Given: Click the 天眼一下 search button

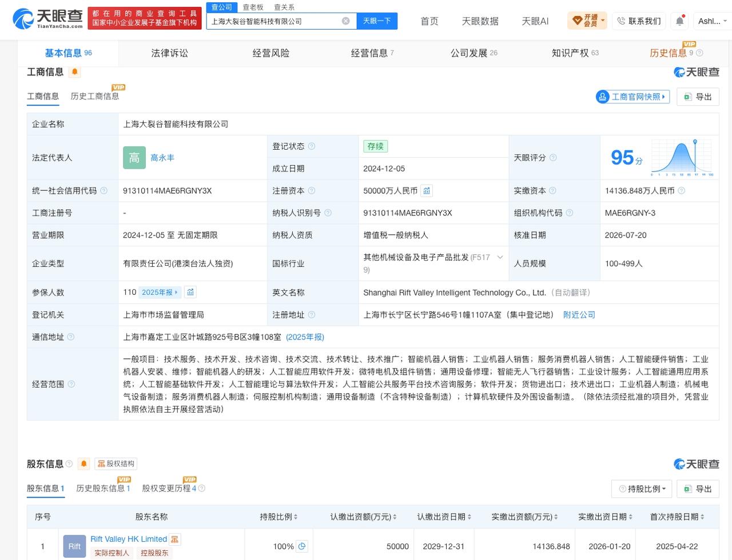Looking at the screenshot, I should (x=377, y=21).
